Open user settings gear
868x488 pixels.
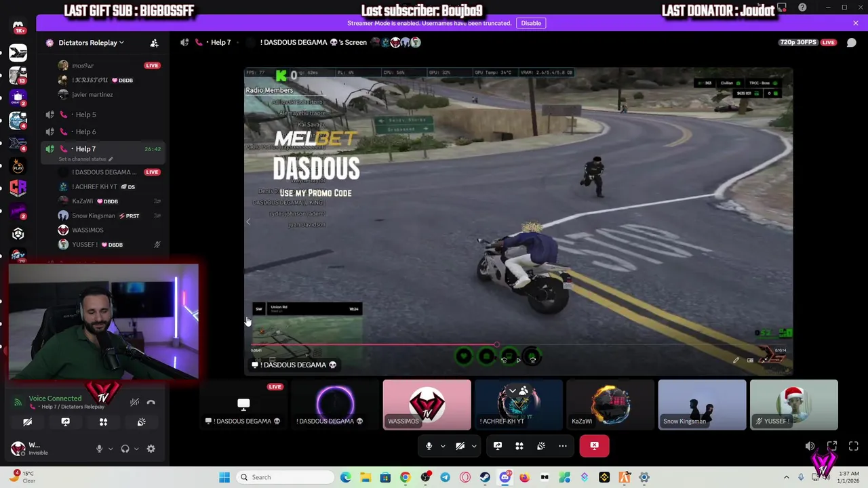coord(151,448)
